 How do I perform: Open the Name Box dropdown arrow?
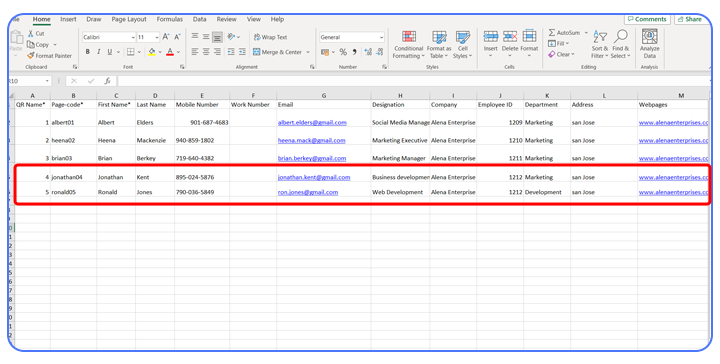(47, 81)
